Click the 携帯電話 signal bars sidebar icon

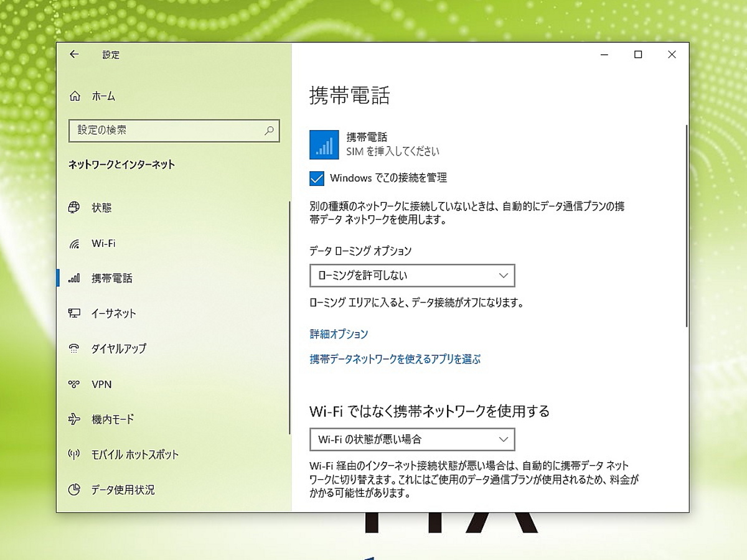(x=74, y=278)
